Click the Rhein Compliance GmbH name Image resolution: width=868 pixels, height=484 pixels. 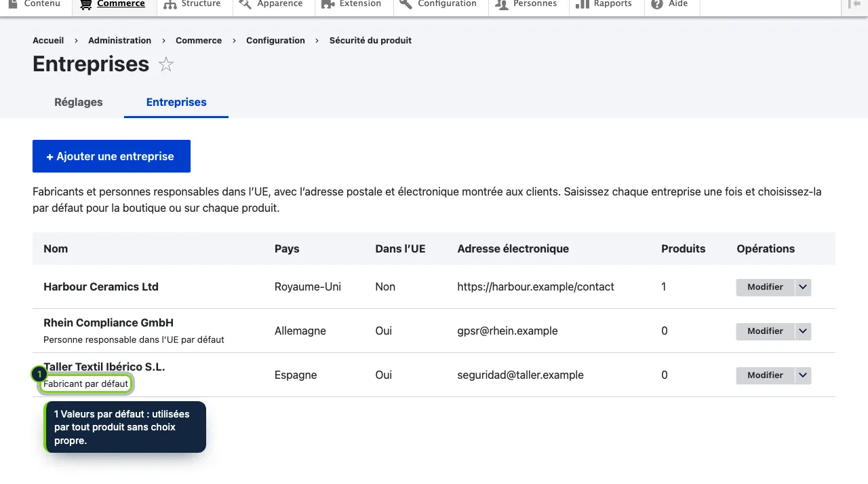pos(108,323)
